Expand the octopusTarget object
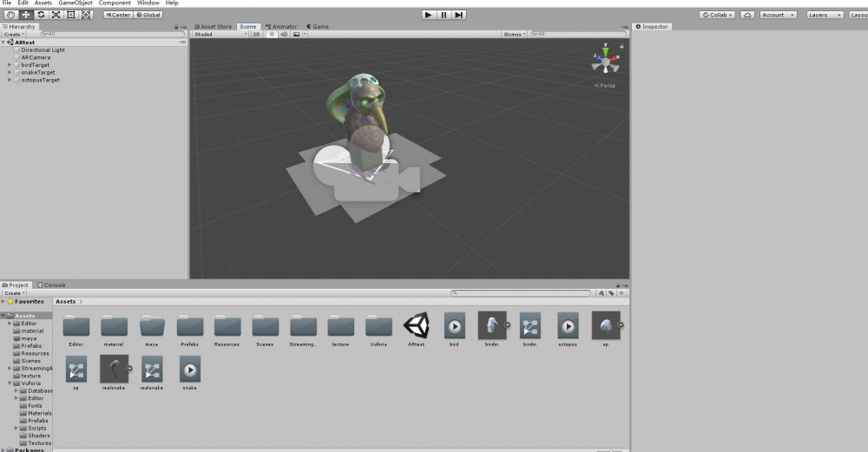 (10, 80)
